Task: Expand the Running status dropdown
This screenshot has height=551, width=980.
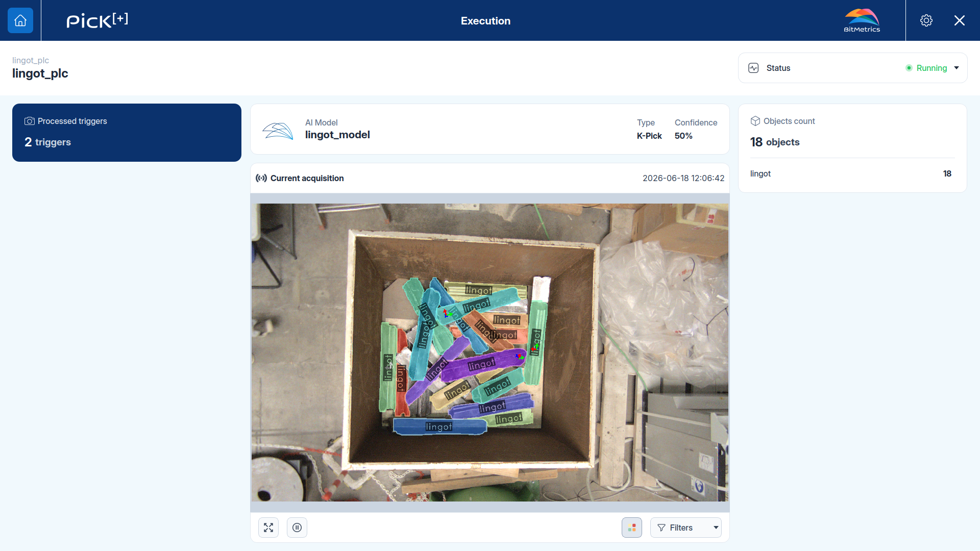Action: [957, 68]
